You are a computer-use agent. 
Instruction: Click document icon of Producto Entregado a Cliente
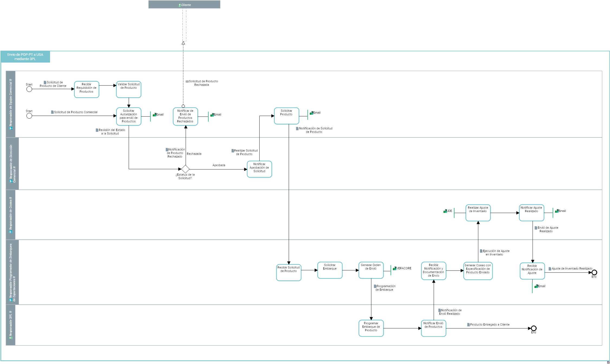tap(468, 324)
